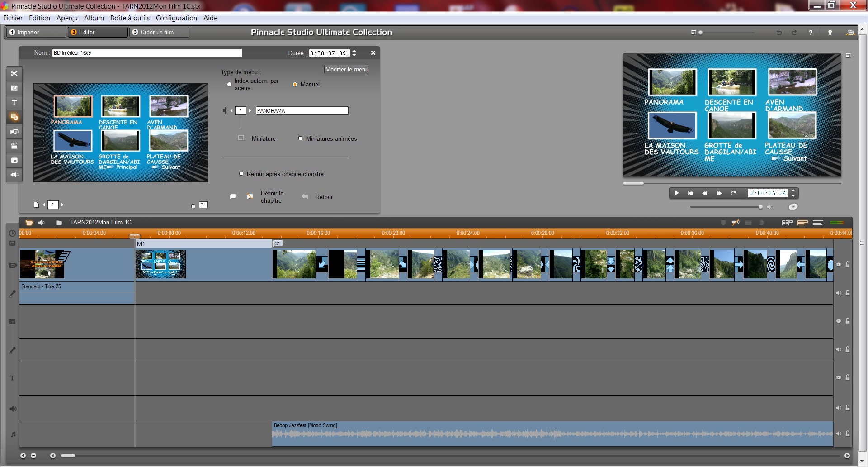868x467 pixels.
Task: Switch to the Créer un film tab
Action: 160,32
